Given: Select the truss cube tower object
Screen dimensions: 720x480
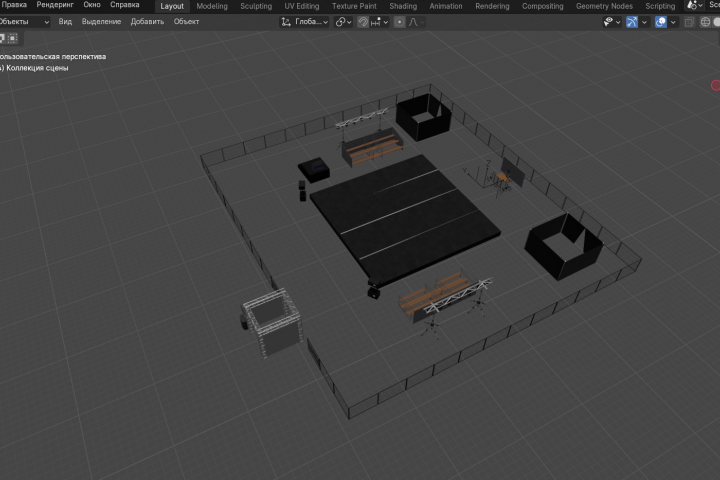Looking at the screenshot, I should click(x=272, y=322).
